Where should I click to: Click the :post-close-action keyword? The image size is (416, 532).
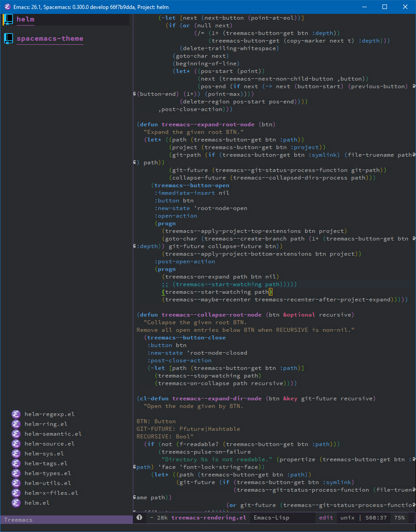pyautogui.click(x=179, y=360)
